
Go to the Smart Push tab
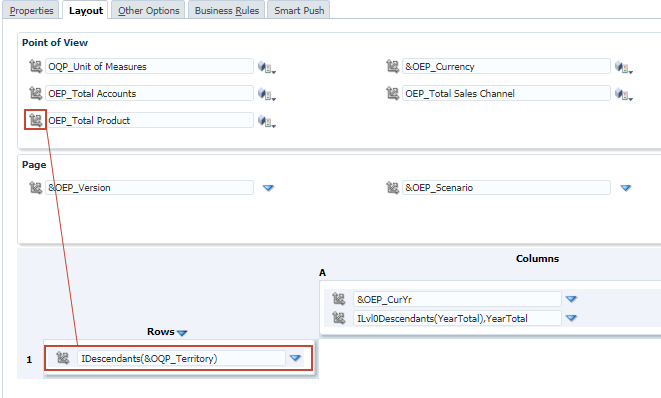tap(299, 11)
